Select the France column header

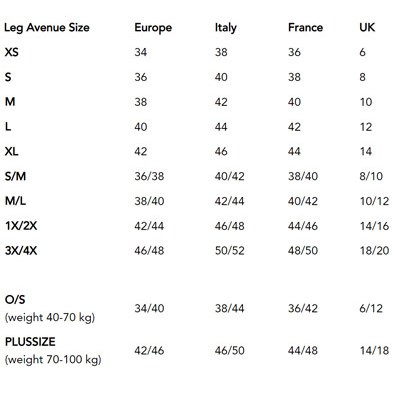click(x=305, y=27)
